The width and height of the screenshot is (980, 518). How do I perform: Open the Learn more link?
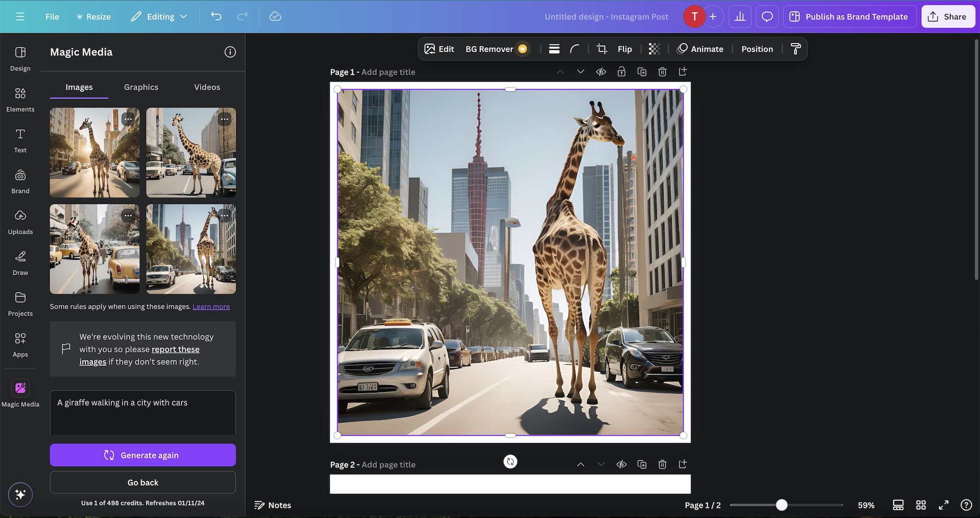pyautogui.click(x=211, y=306)
